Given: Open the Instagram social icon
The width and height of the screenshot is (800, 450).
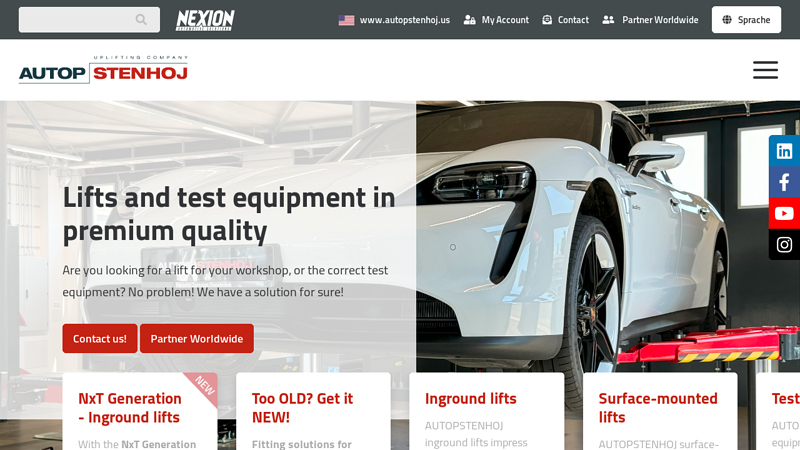Looking at the screenshot, I should pos(784,244).
